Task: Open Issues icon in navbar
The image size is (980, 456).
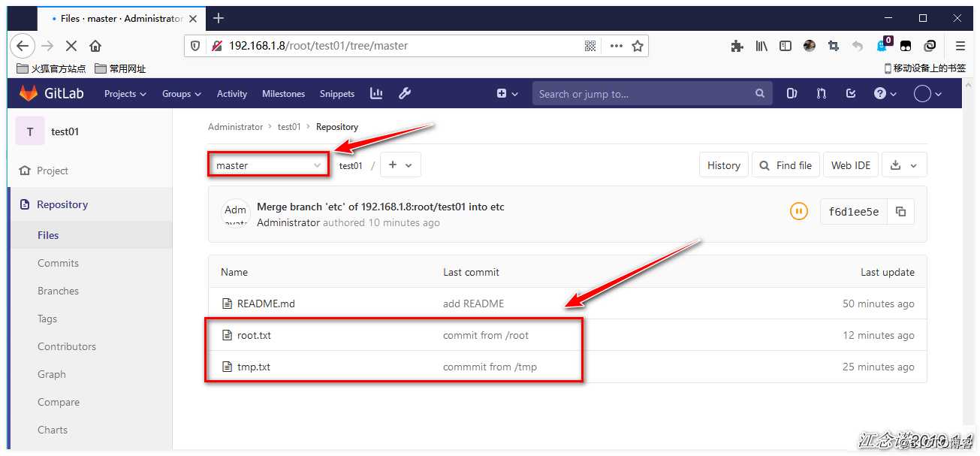Action: pos(792,93)
